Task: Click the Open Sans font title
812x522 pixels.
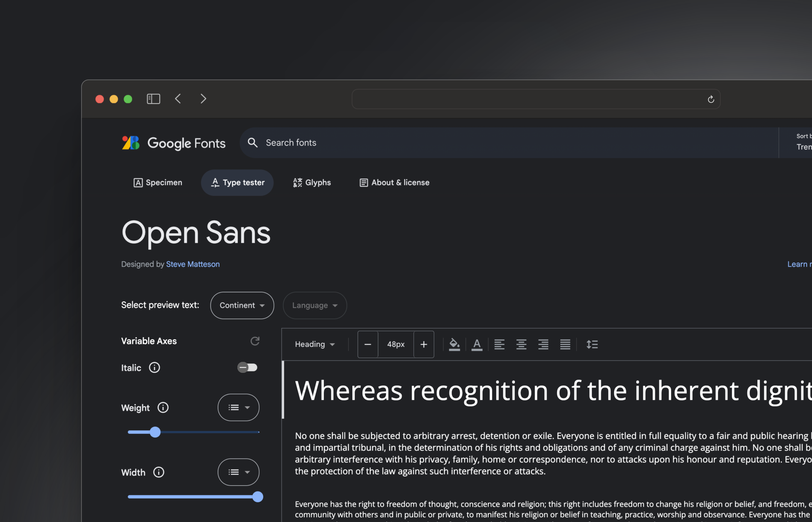Action: tap(196, 233)
